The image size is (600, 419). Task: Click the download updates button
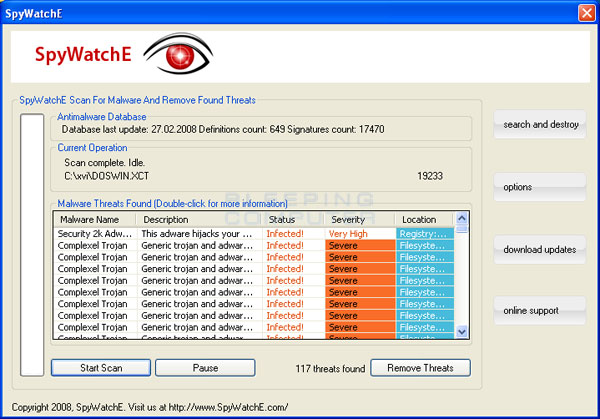540,249
